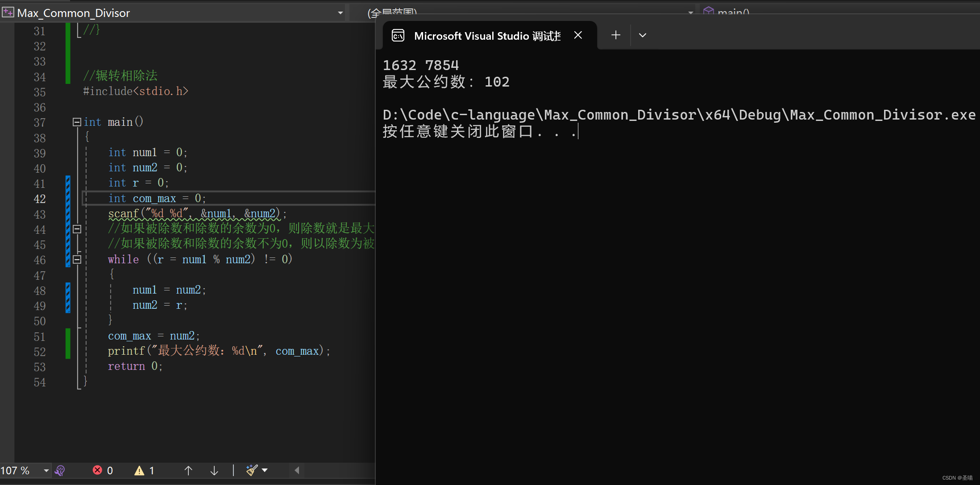Click the comment '//辗转相除法'
Image resolution: width=980 pixels, height=485 pixels.
coord(120,75)
